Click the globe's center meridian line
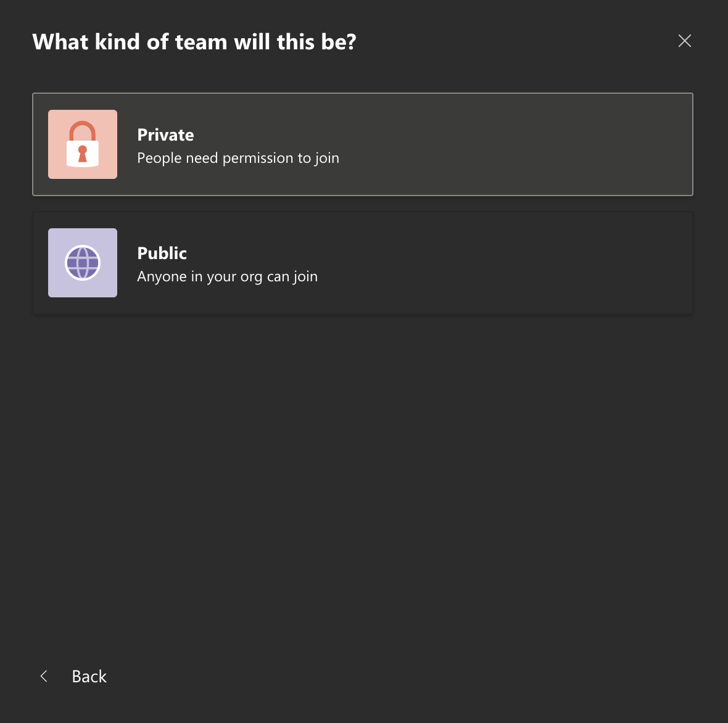The width and height of the screenshot is (728, 723). pos(83,263)
